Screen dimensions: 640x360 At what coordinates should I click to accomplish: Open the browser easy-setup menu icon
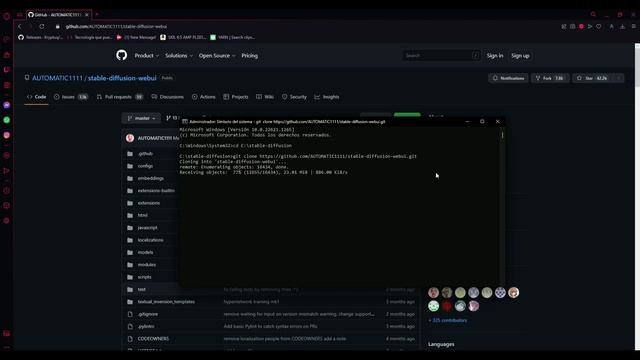point(633,26)
